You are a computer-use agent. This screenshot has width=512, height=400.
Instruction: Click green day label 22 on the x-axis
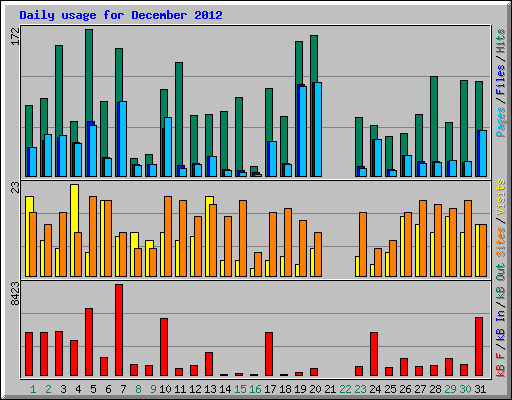[x=345, y=389]
